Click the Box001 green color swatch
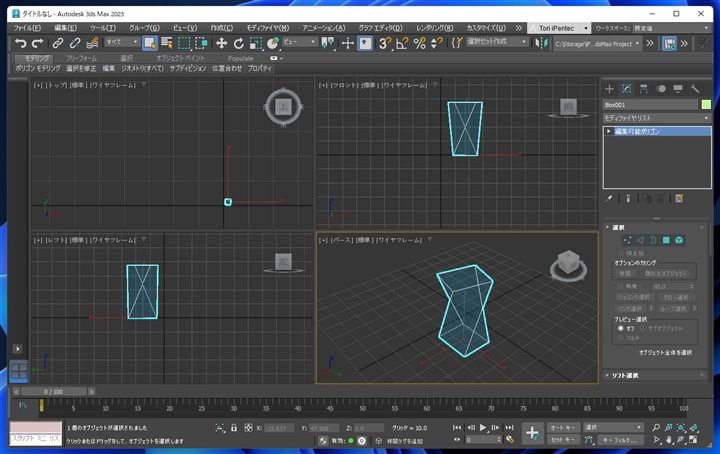The height and width of the screenshot is (454, 720). click(x=706, y=105)
